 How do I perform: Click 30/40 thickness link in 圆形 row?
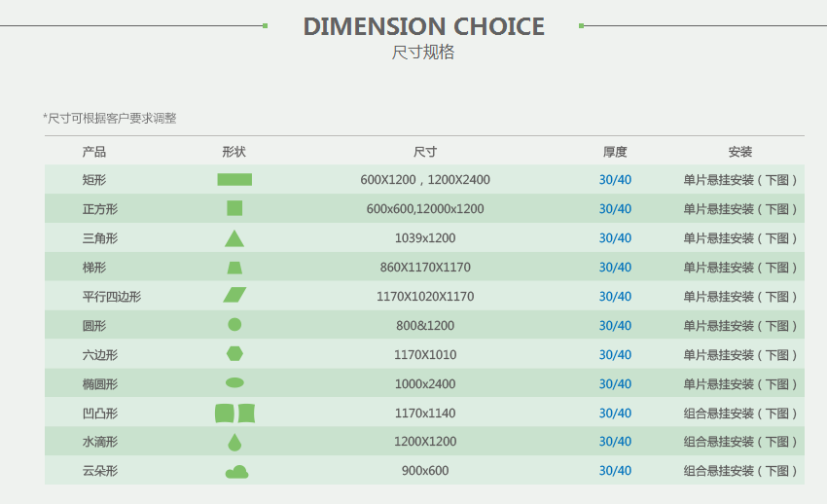click(615, 326)
